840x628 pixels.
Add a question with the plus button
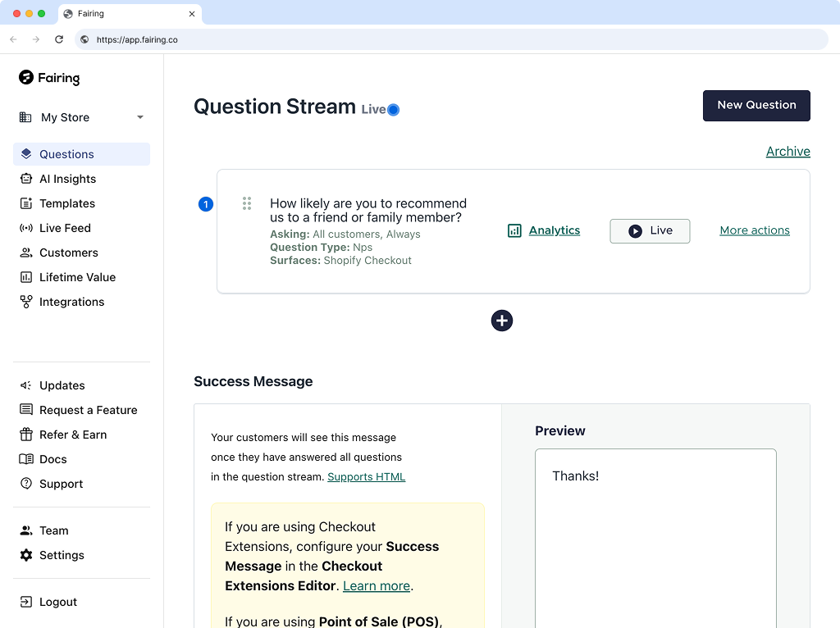501,321
